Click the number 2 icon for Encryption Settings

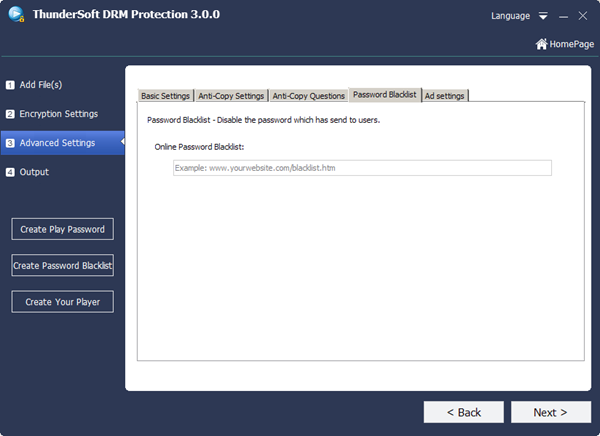tap(10, 114)
